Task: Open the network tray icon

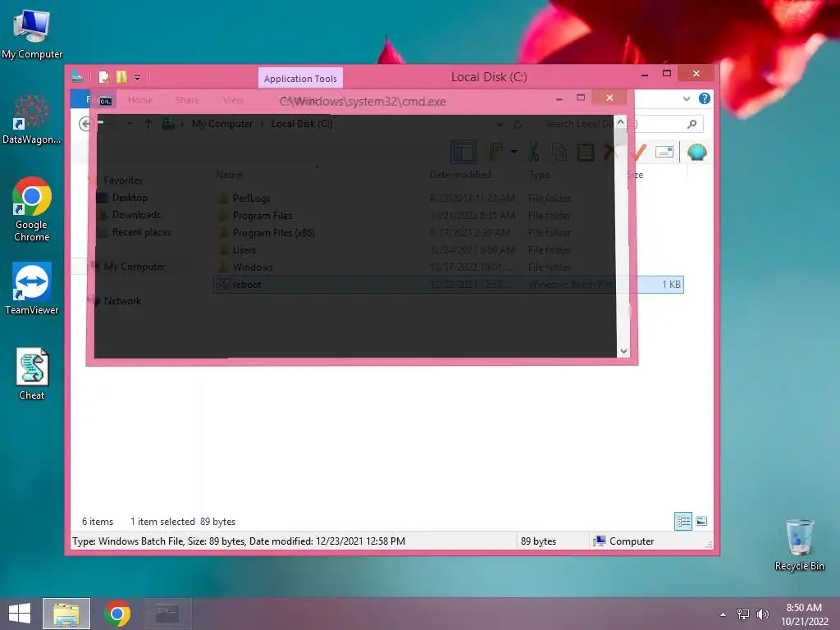Action: [743, 614]
